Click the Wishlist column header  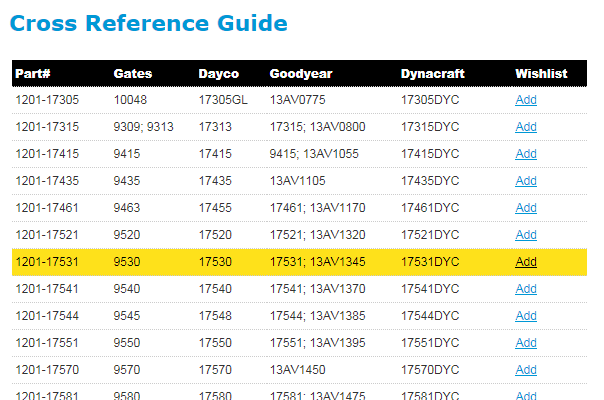[541, 74]
